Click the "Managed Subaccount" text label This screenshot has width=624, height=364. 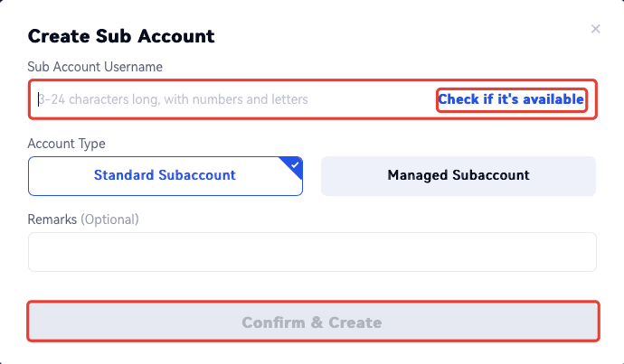(459, 175)
